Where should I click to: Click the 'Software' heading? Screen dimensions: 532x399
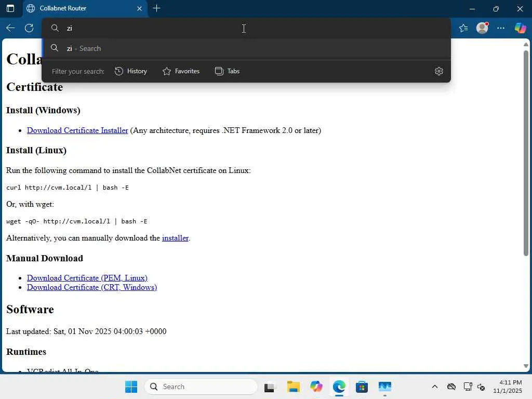(x=30, y=310)
